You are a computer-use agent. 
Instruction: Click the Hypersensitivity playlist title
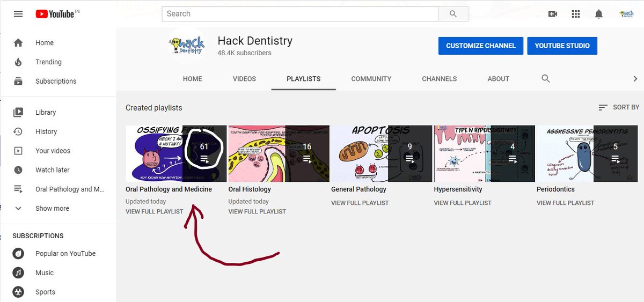[458, 189]
